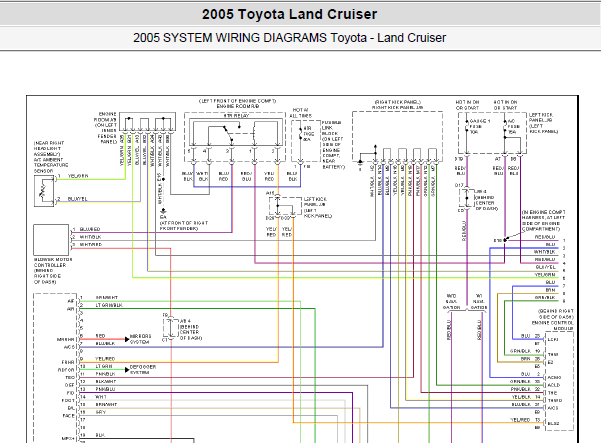Image resolution: width=601 pixels, height=443 pixels.
Task: Click the DEF terminal label
Action: click(69, 385)
